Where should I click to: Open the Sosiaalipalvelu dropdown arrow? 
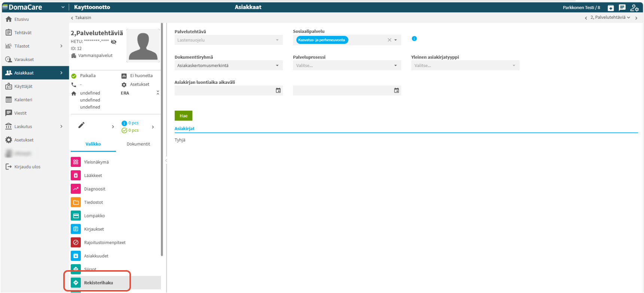tap(396, 40)
